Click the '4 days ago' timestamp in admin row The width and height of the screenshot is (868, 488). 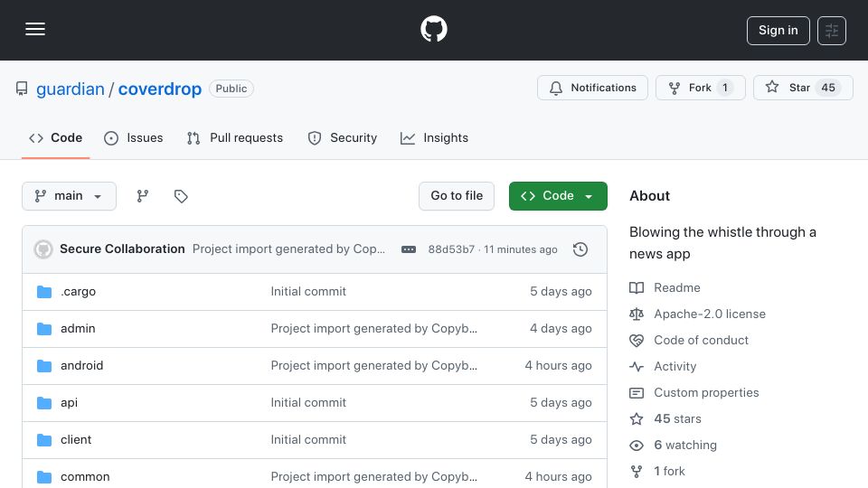click(x=561, y=329)
